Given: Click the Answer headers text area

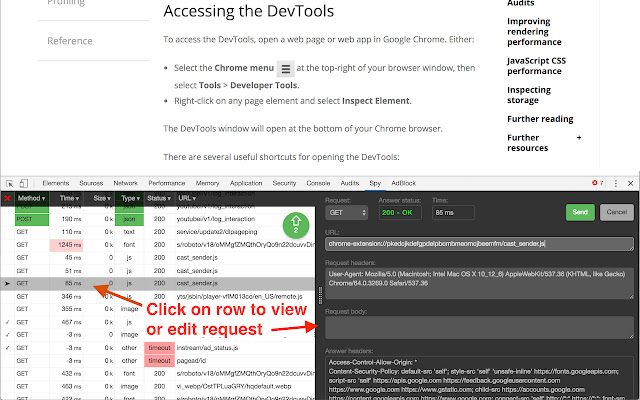Looking at the screenshot, I should [x=479, y=378].
